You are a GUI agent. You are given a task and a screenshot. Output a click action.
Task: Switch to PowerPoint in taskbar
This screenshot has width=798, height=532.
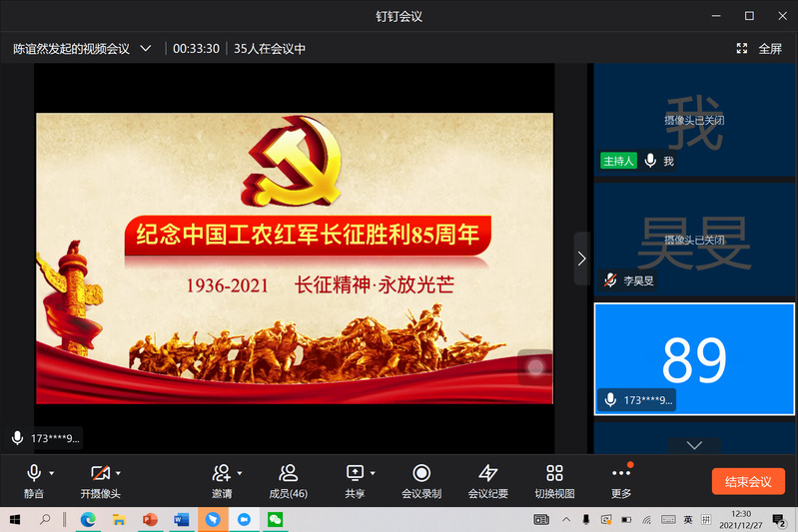coord(150,519)
